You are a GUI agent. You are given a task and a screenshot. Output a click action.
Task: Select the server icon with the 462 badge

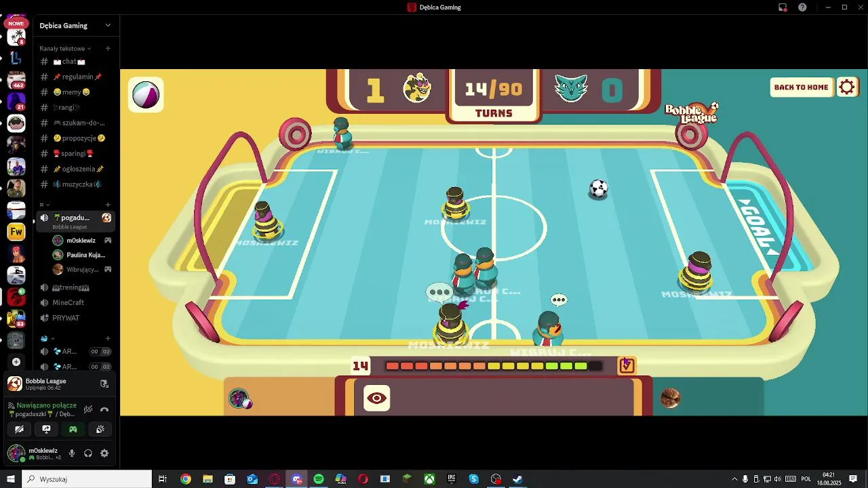16,80
